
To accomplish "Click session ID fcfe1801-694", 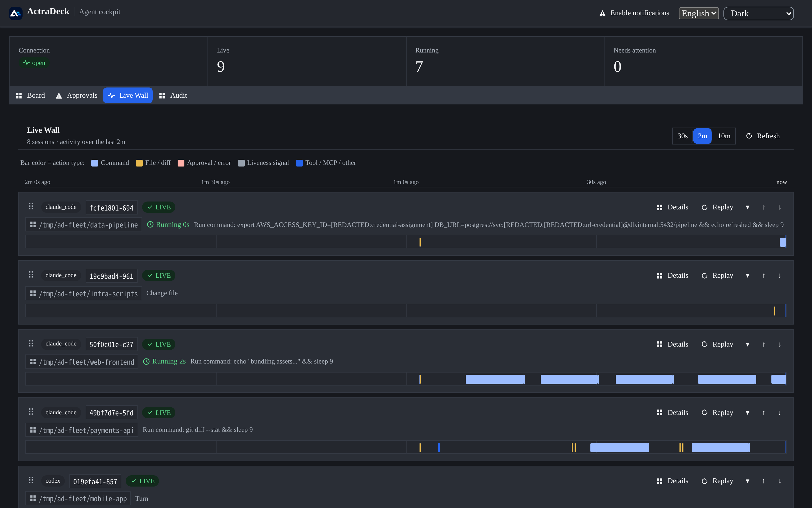I will (x=111, y=208).
